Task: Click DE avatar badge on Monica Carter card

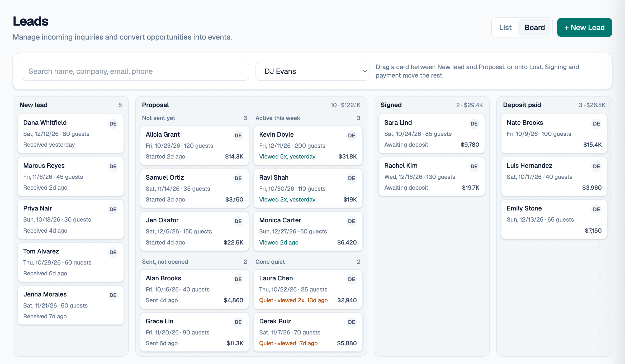Action: [x=352, y=221]
